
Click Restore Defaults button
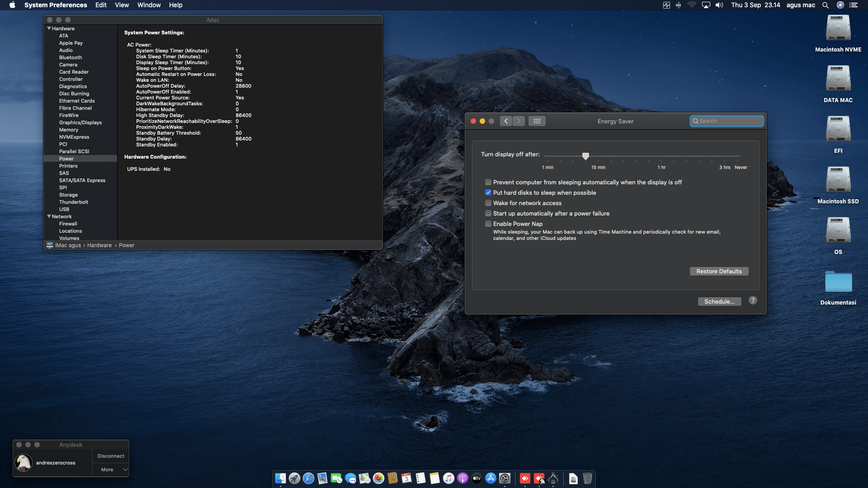coord(719,271)
